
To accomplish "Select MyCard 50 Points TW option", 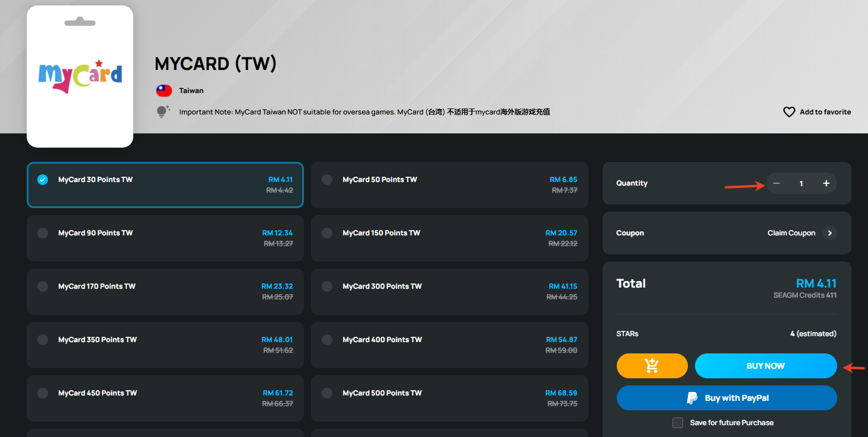I will (450, 185).
